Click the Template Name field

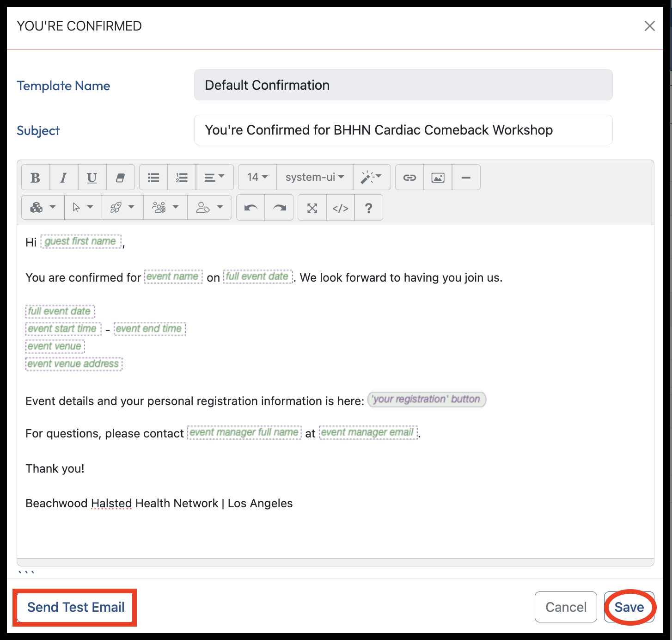403,85
